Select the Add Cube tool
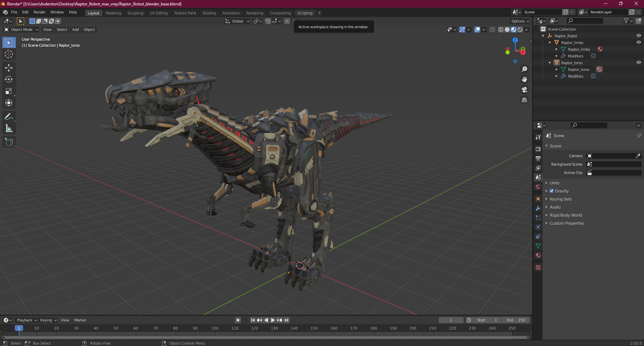This screenshot has width=644, height=346. pyautogui.click(x=9, y=142)
